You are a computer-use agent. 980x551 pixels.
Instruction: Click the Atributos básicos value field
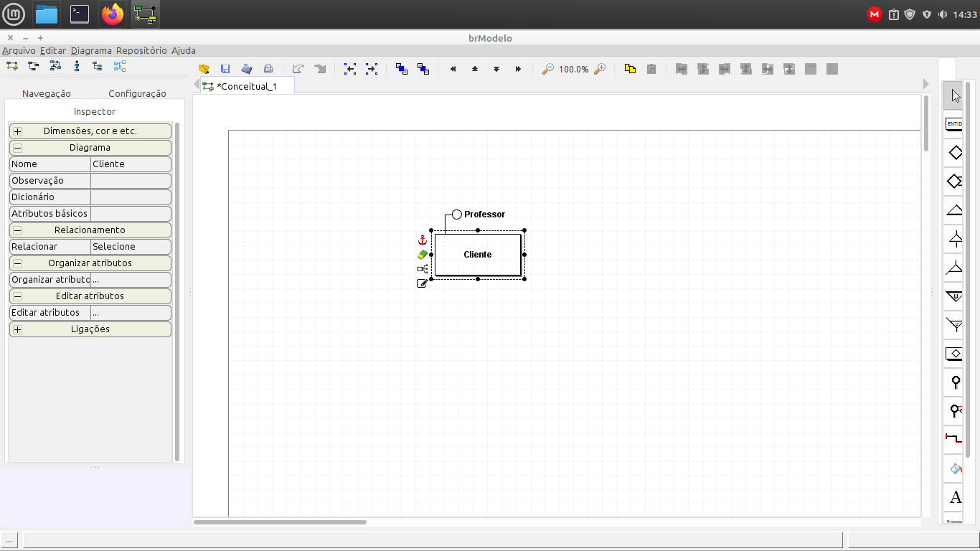point(131,214)
